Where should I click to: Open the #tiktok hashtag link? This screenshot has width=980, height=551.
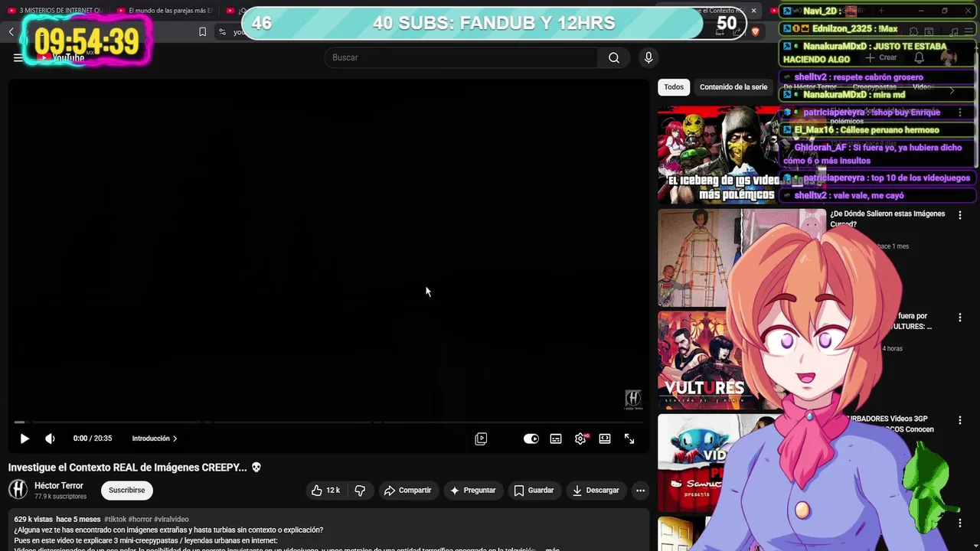pyautogui.click(x=115, y=520)
